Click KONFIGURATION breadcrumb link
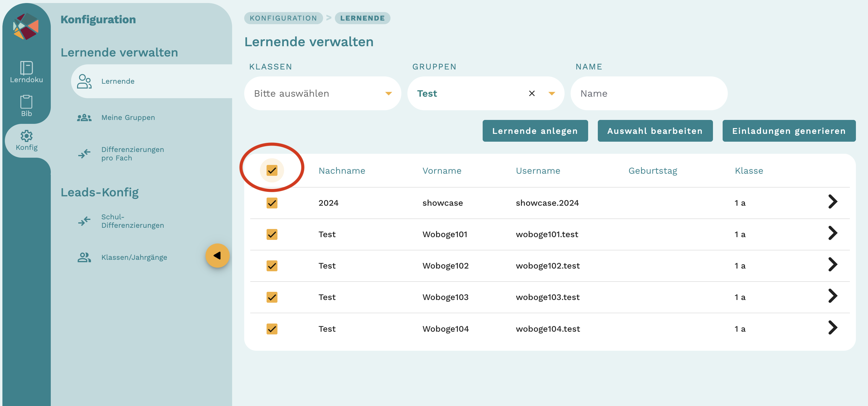 tap(283, 18)
